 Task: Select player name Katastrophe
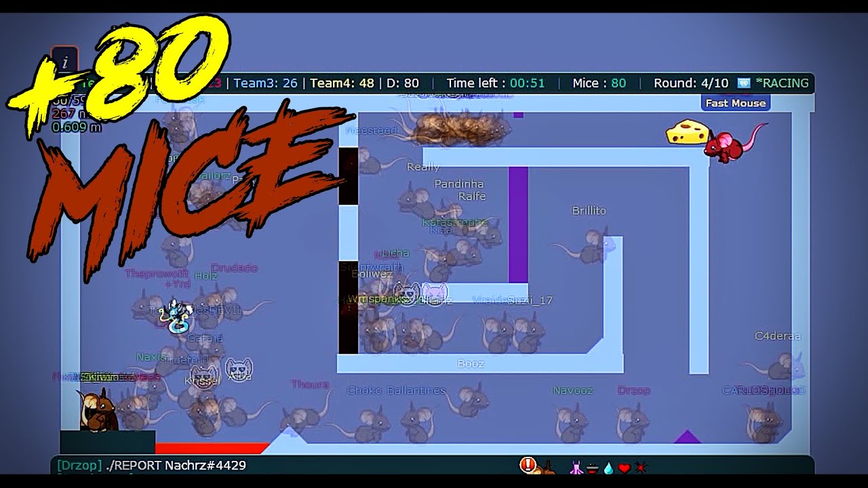coord(455,222)
